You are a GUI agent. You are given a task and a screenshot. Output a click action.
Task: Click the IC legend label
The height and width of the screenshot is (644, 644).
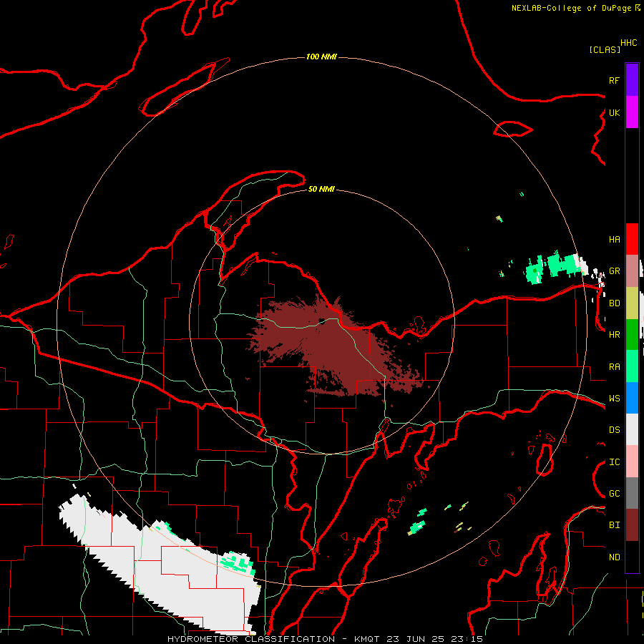click(x=614, y=462)
